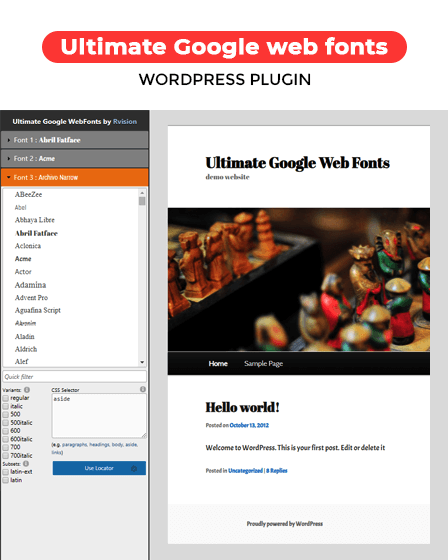Click the Variants info icon
The width and height of the screenshot is (448, 560).
click(27, 390)
